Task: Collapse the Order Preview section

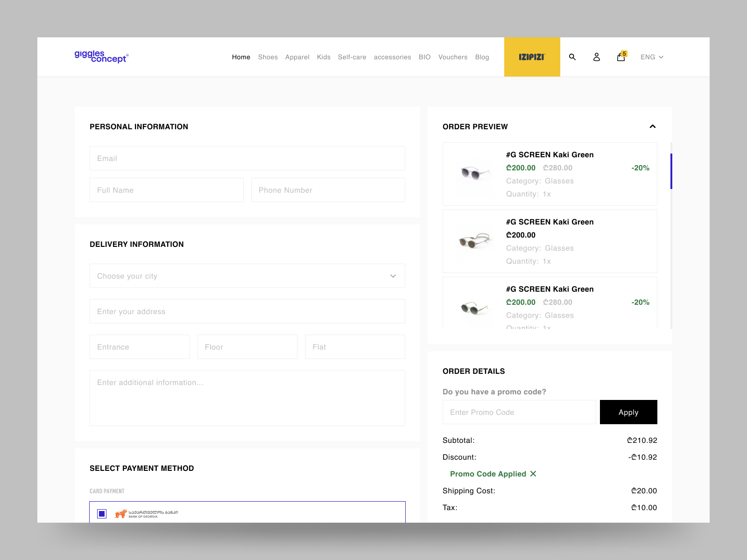Action: coord(652,126)
